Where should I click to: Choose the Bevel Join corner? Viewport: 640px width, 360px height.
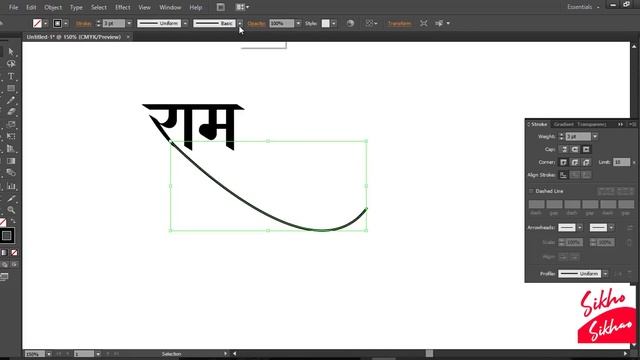pos(586,162)
